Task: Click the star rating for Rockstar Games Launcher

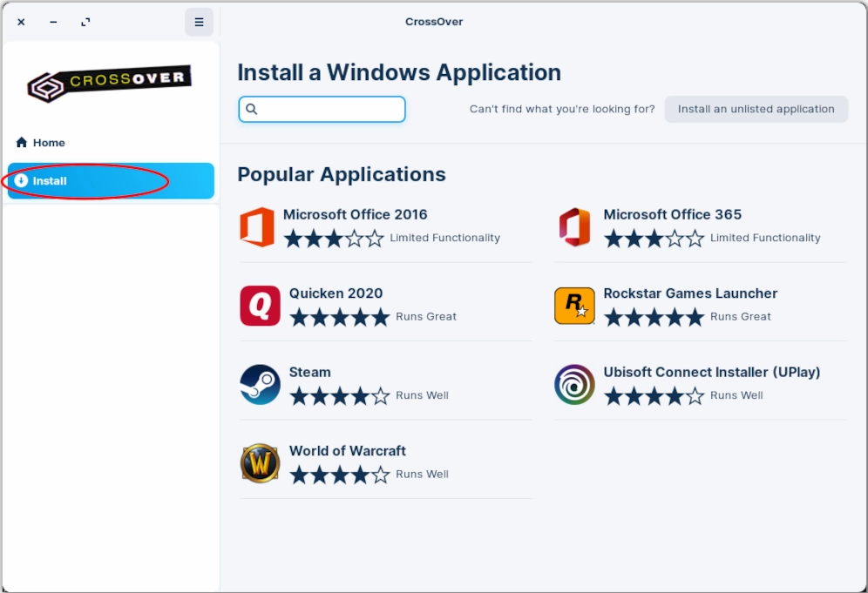Action: [654, 318]
